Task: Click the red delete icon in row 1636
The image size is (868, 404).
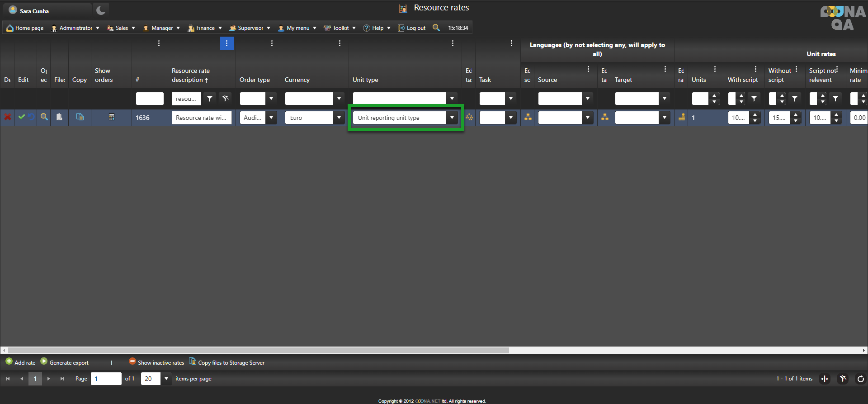Action: (7, 117)
